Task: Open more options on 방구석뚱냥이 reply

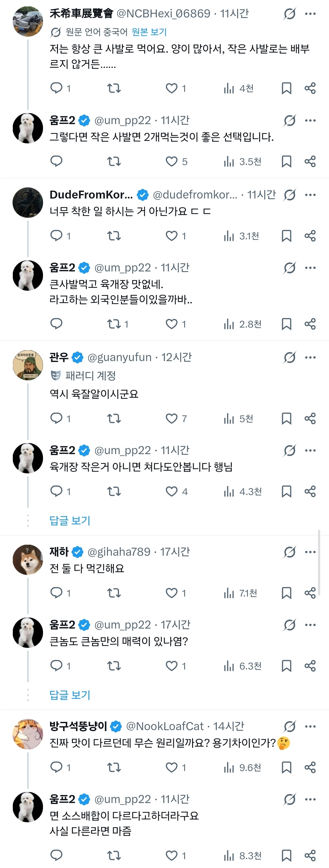Action: 310,726
